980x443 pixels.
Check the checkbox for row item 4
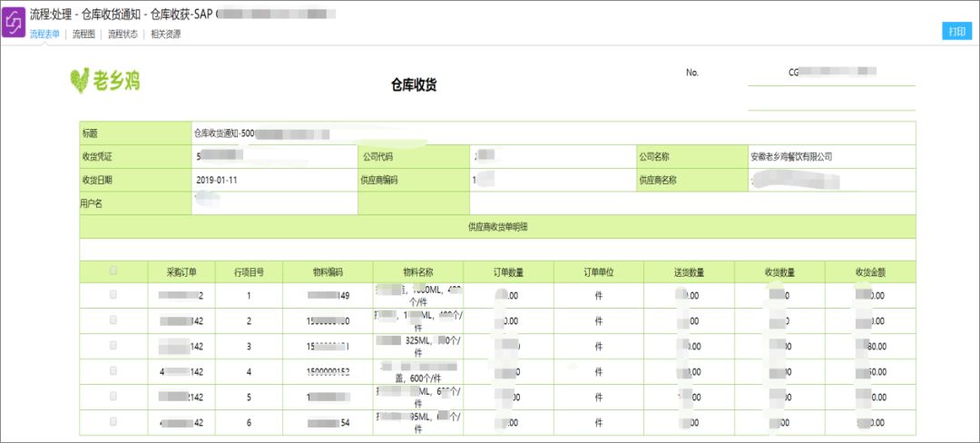pos(113,370)
